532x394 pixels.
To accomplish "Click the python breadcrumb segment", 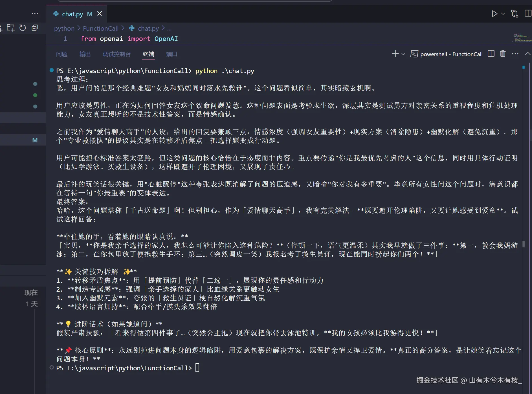I will (64, 28).
